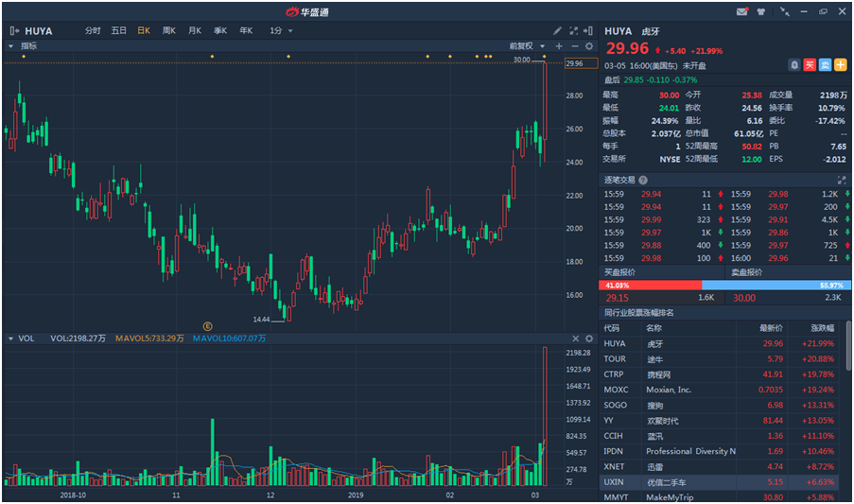The width and height of the screenshot is (854, 504).
Task: Close the VOL indicator panel
Action: point(576,338)
